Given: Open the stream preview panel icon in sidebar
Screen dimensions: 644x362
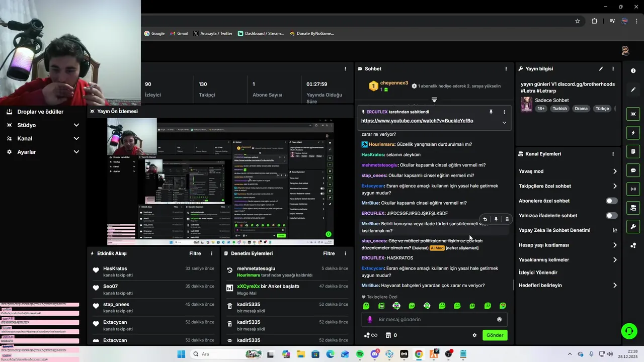Looking at the screenshot, I should coord(633,114).
